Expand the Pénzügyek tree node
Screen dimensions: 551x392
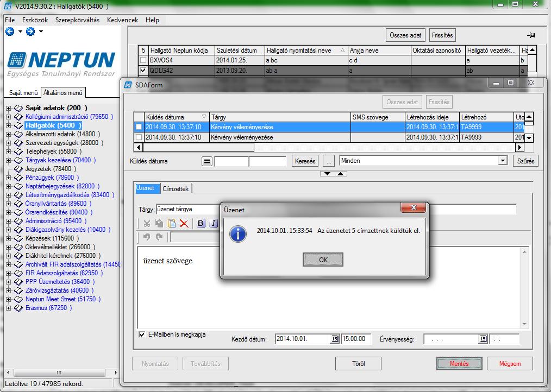(9, 178)
